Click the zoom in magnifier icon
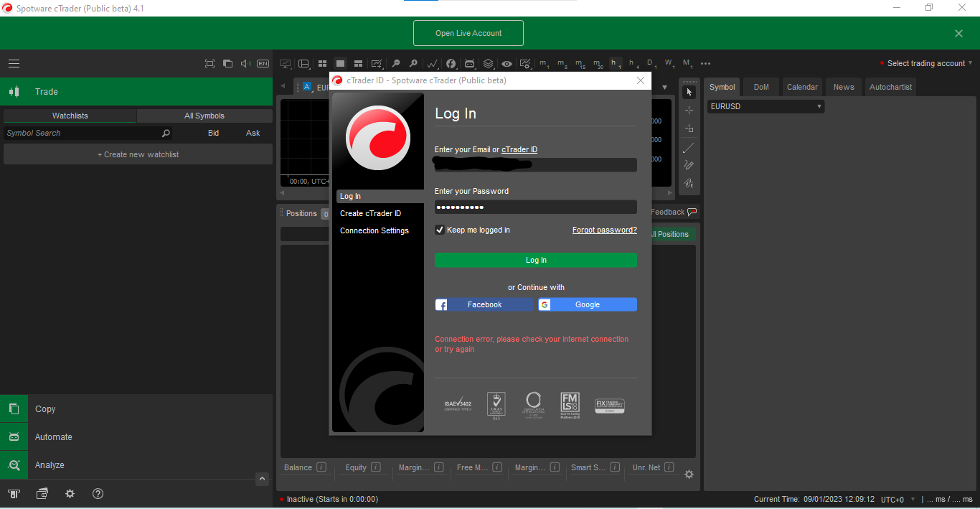Image resolution: width=980 pixels, height=509 pixels. click(413, 63)
